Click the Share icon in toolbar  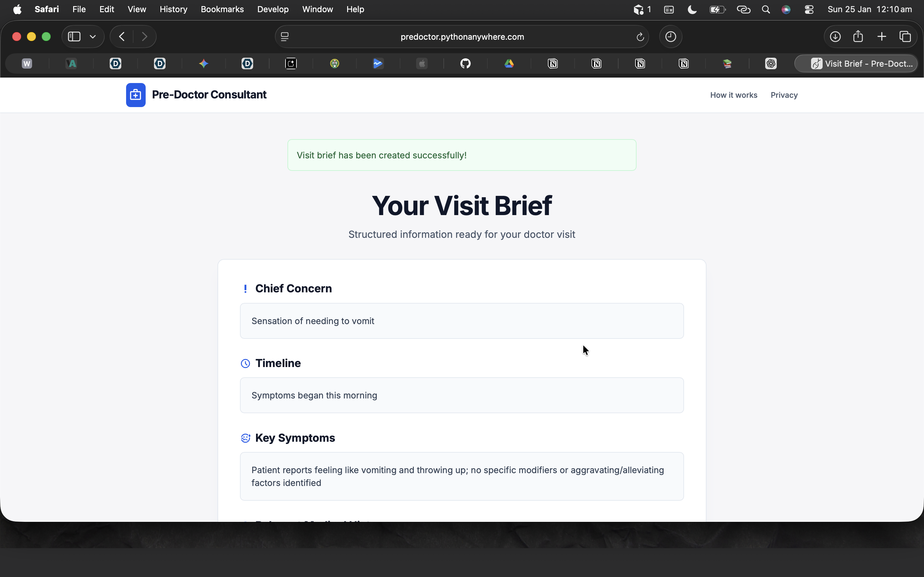(858, 37)
